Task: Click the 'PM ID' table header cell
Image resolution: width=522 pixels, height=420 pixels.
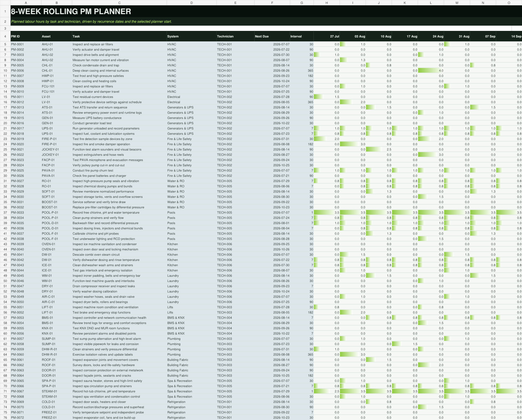Action: pos(26,36)
